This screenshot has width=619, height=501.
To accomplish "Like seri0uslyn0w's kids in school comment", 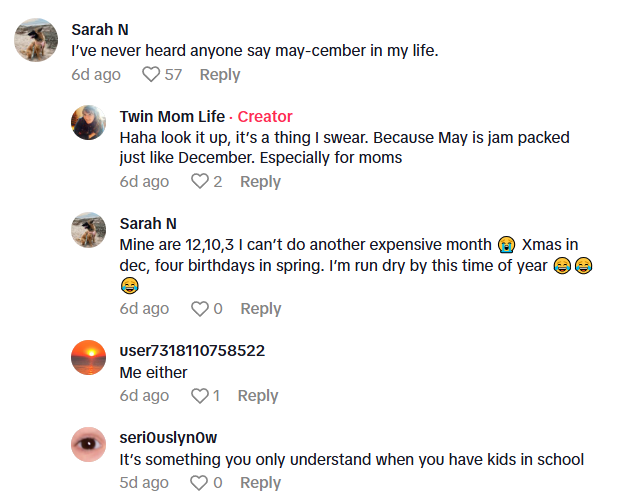I will click(x=199, y=483).
